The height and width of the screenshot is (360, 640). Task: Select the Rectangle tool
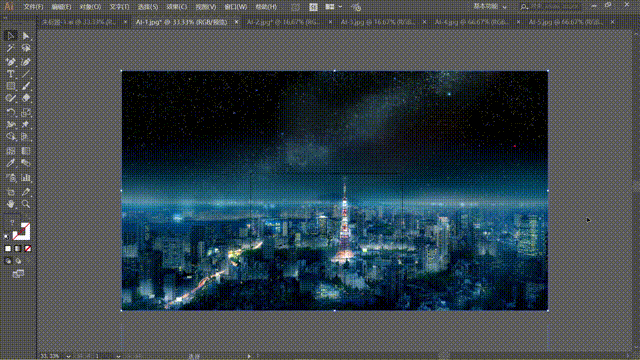11,86
